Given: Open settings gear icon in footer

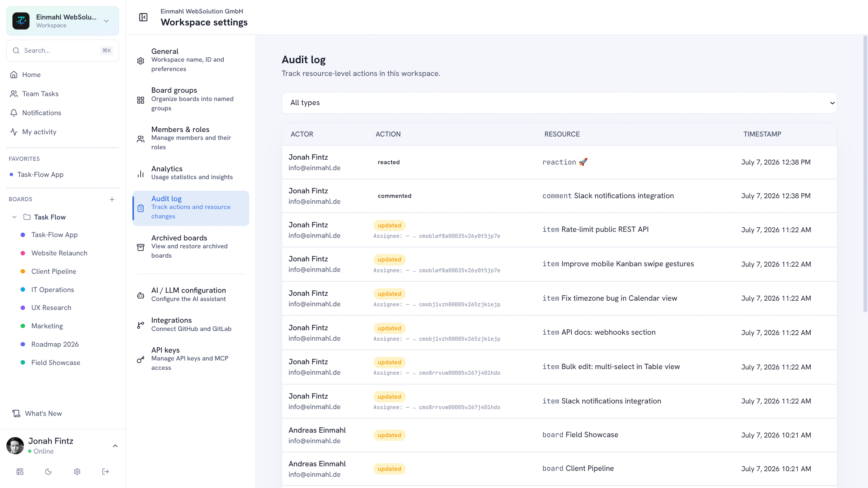Looking at the screenshot, I should (77, 472).
